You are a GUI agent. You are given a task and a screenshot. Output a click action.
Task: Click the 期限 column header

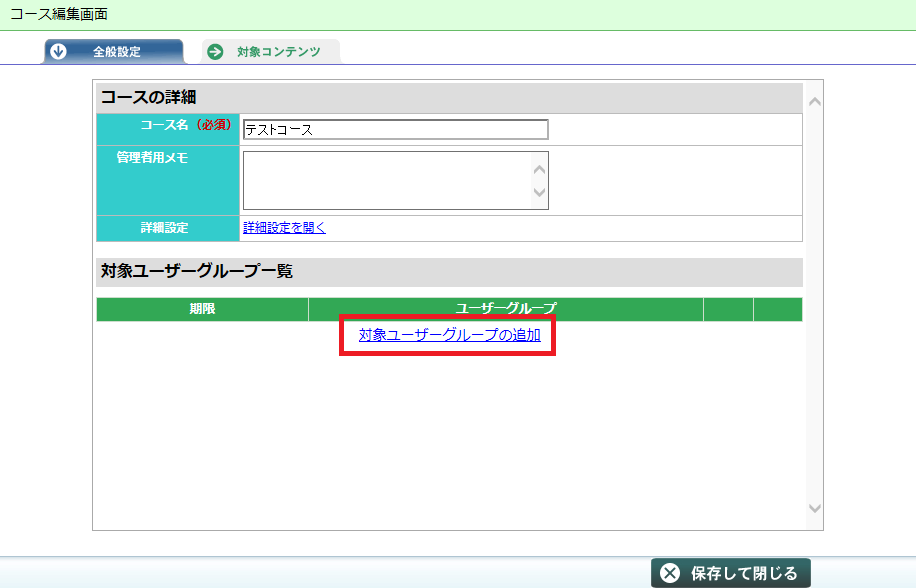202,309
